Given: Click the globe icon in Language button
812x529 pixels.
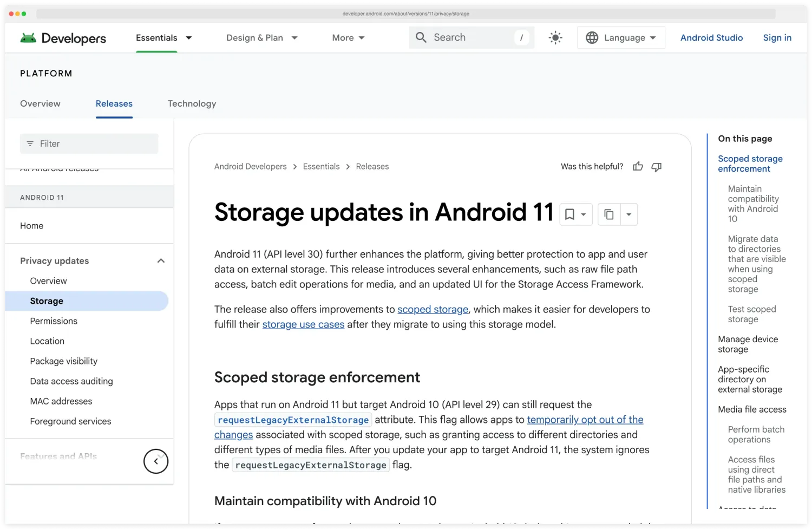Looking at the screenshot, I should pyautogui.click(x=592, y=38).
